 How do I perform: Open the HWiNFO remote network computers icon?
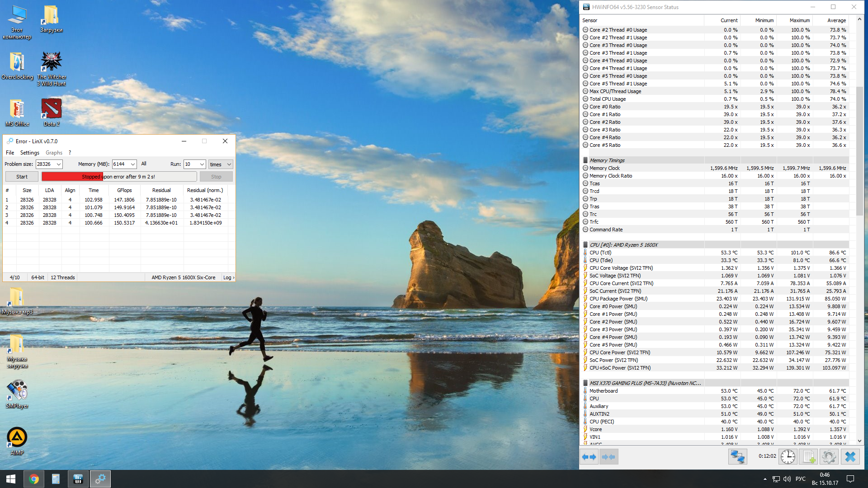[x=737, y=457]
